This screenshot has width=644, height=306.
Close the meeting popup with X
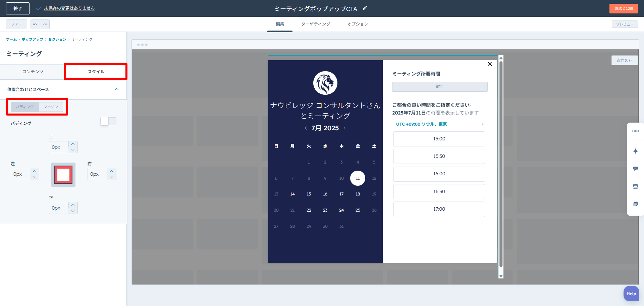(x=489, y=64)
